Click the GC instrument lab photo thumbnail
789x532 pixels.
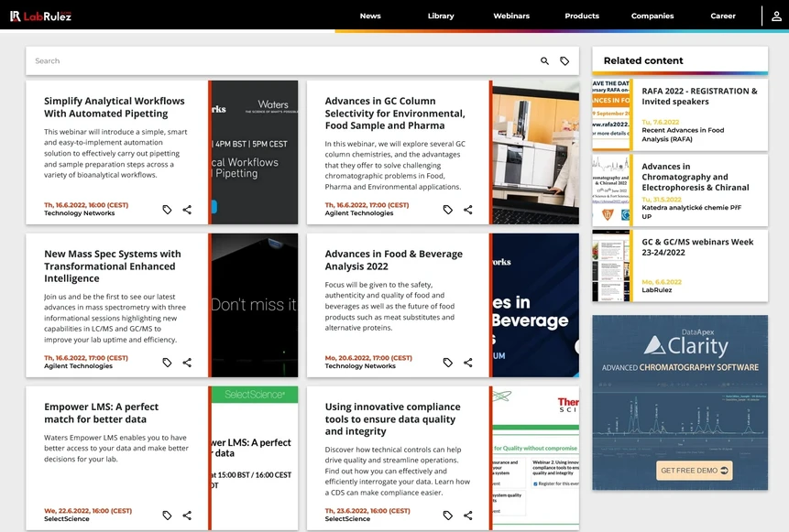pos(536,152)
